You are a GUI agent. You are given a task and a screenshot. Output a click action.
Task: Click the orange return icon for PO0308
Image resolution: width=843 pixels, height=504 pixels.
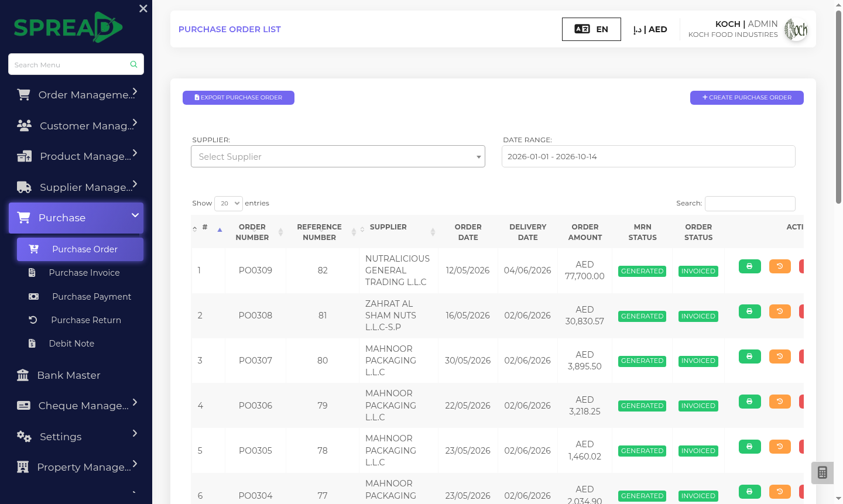[x=780, y=311]
